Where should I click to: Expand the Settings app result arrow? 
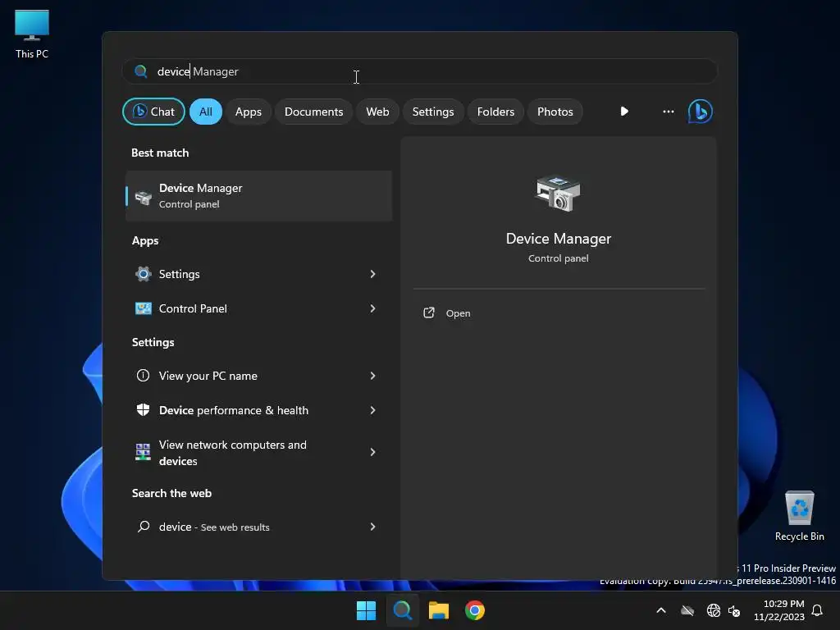click(373, 274)
